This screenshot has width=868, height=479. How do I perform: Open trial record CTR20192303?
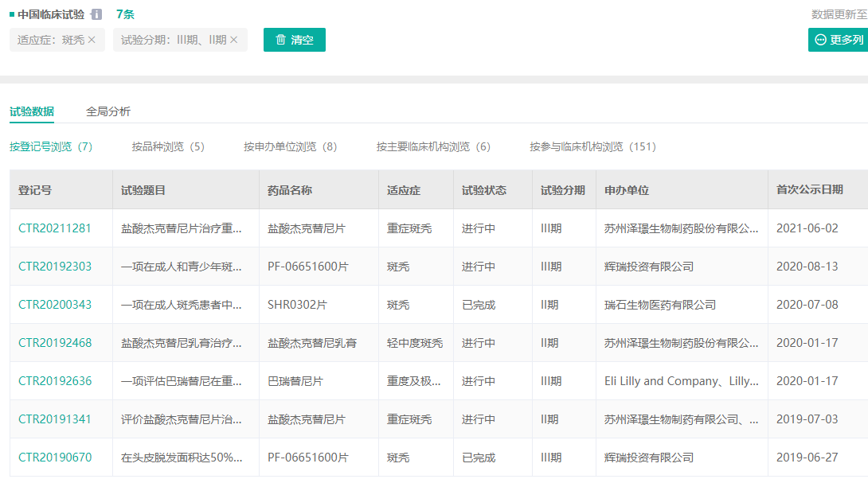click(55, 267)
